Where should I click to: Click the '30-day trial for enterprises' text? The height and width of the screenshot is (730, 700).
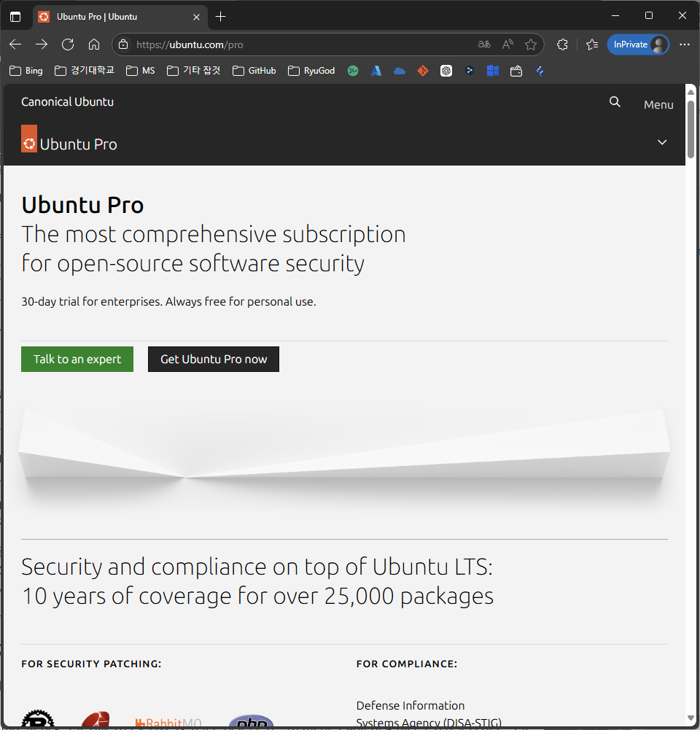click(x=92, y=302)
